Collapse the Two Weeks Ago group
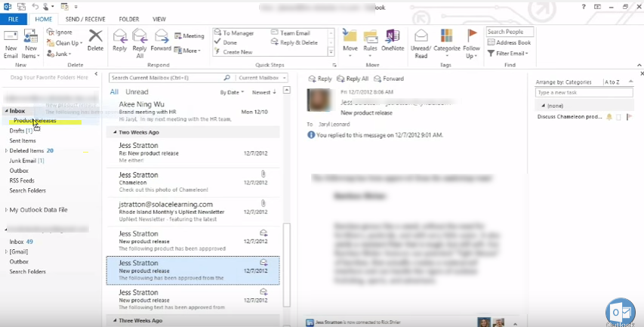The height and width of the screenshot is (327, 644). point(114,132)
